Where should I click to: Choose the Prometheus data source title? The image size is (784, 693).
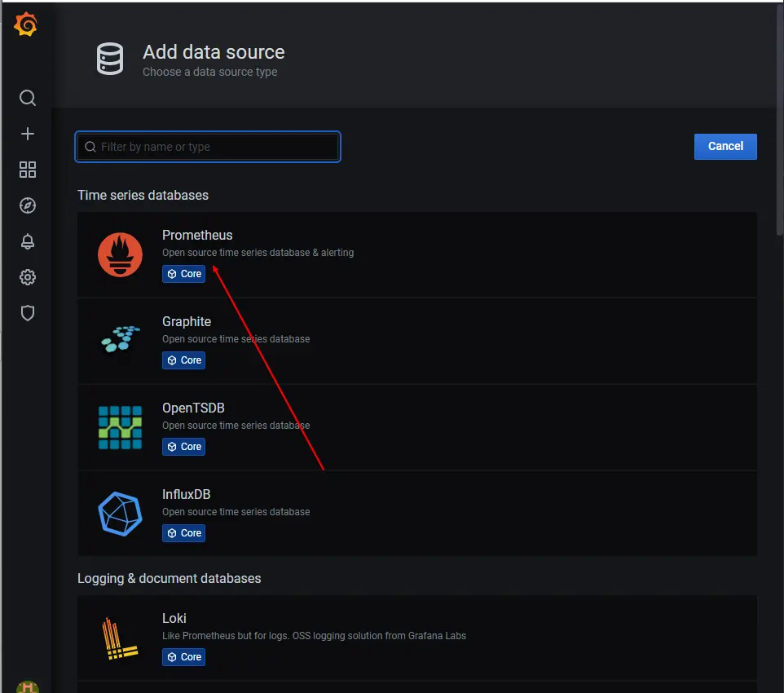[197, 235]
